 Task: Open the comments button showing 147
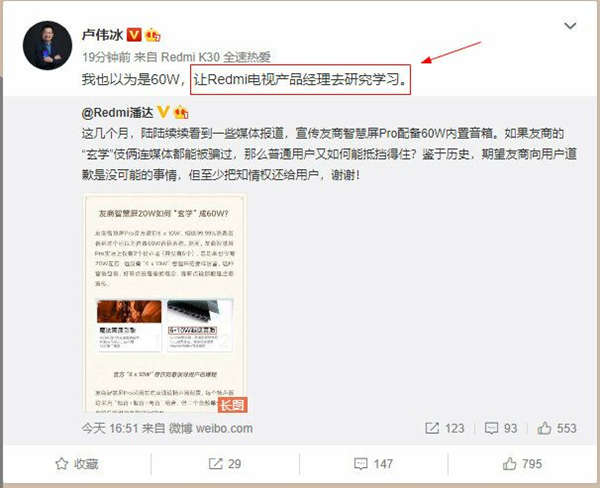coord(373,464)
